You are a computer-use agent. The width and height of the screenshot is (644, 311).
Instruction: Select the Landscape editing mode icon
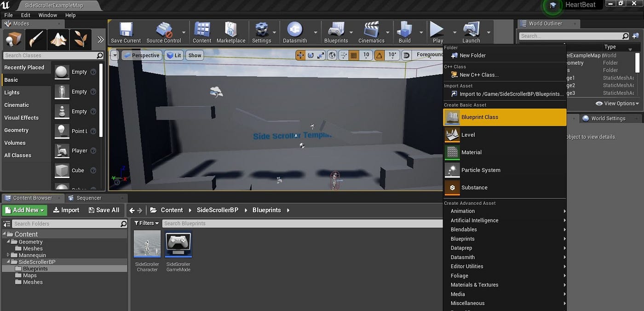tap(57, 40)
